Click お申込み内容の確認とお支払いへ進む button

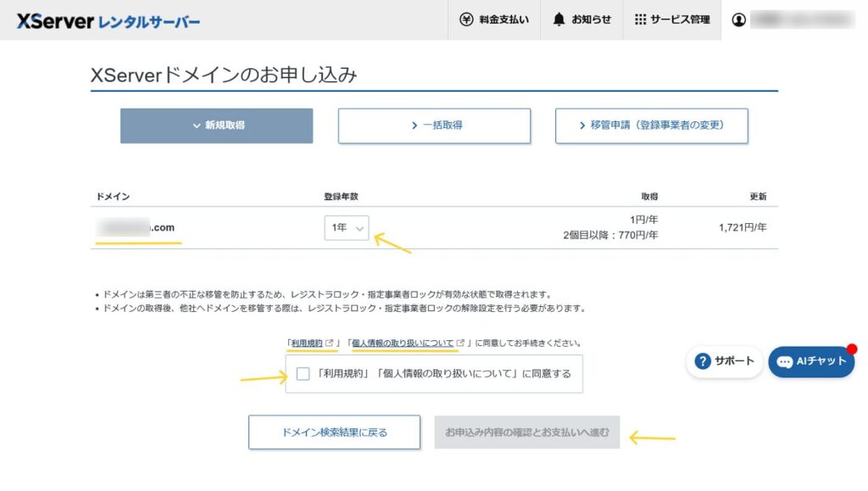pos(527,432)
